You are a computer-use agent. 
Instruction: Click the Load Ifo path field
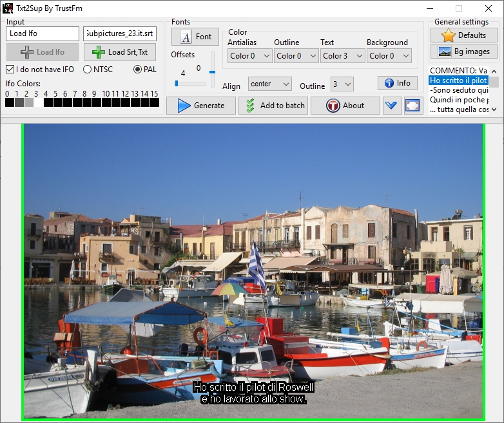click(43, 33)
